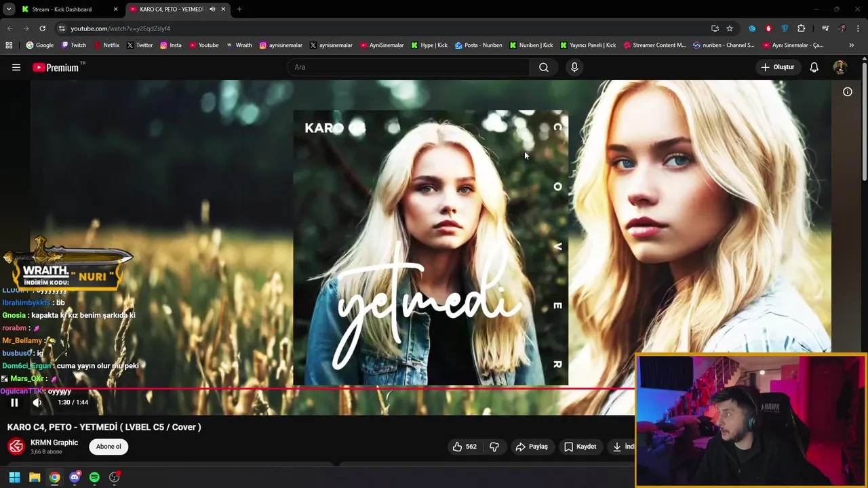This screenshot has width=868, height=488.
Task: Close the YouTube video tab
Action: [x=223, y=9]
